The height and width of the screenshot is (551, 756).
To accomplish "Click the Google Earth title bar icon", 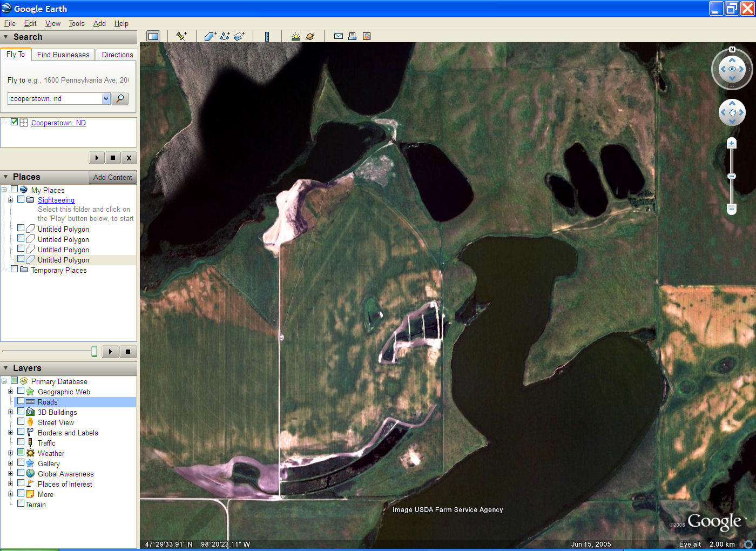I will (x=6, y=9).
